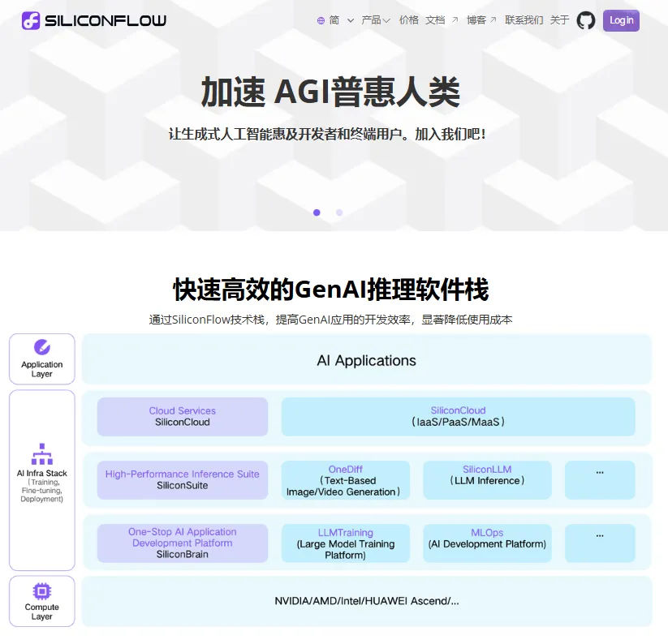The image size is (668, 644).
Task: Click the NVIDIA/AMD/Intel/HUAWEI Ascend bar
Action: 367,601
